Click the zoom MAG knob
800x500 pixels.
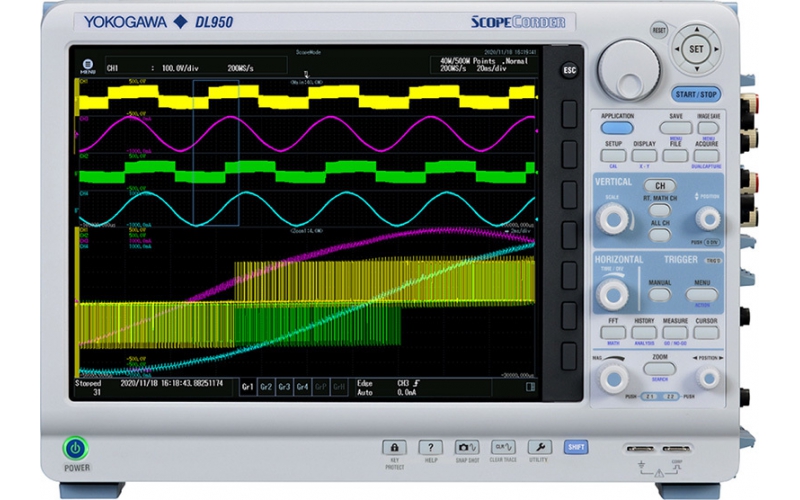(x=613, y=379)
